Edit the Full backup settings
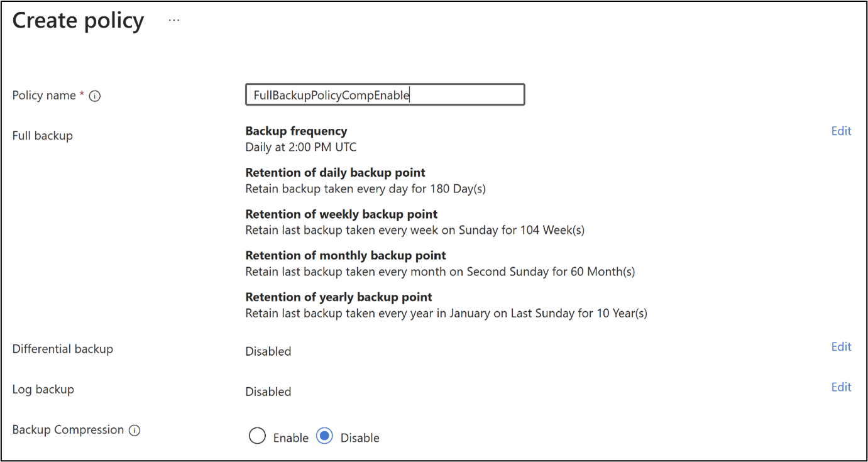Viewport: 868px width, 462px height. 841,131
